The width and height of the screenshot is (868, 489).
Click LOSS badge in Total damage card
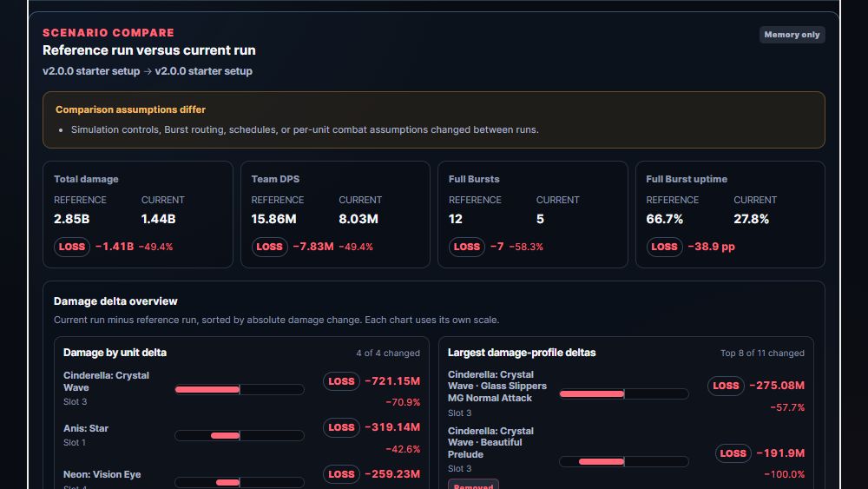(72, 247)
